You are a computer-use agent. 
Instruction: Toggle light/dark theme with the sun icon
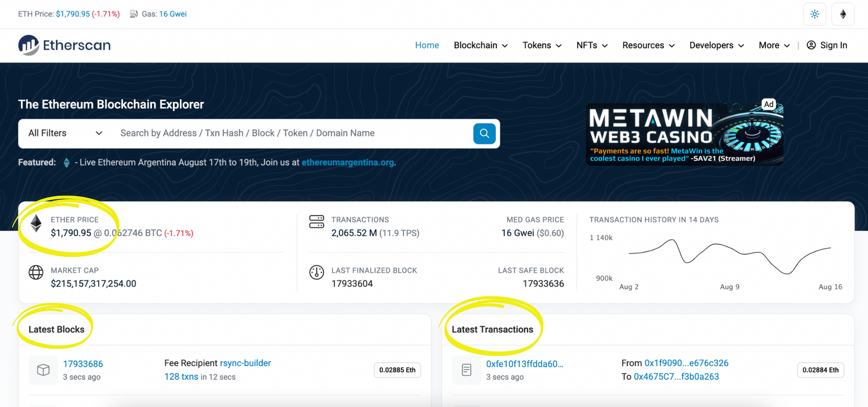tap(815, 14)
